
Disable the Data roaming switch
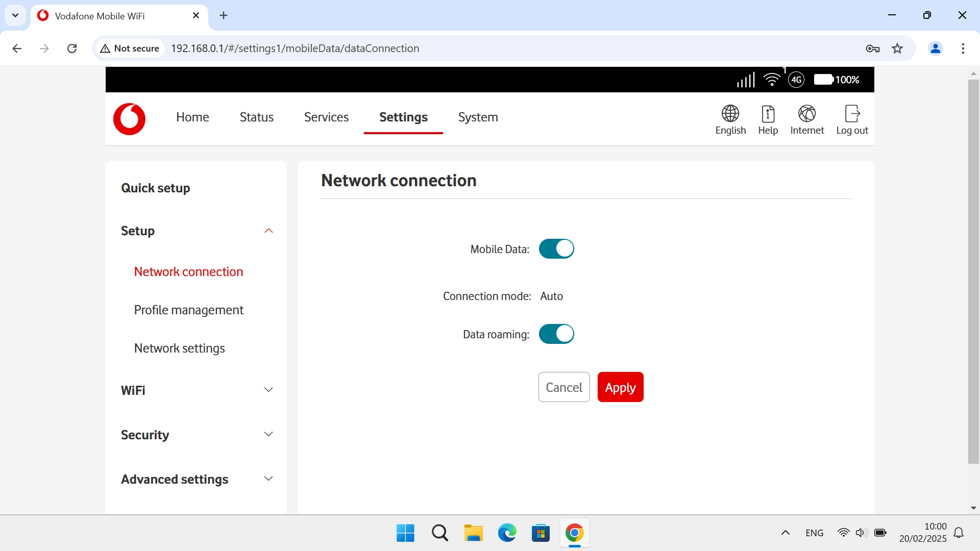556,334
